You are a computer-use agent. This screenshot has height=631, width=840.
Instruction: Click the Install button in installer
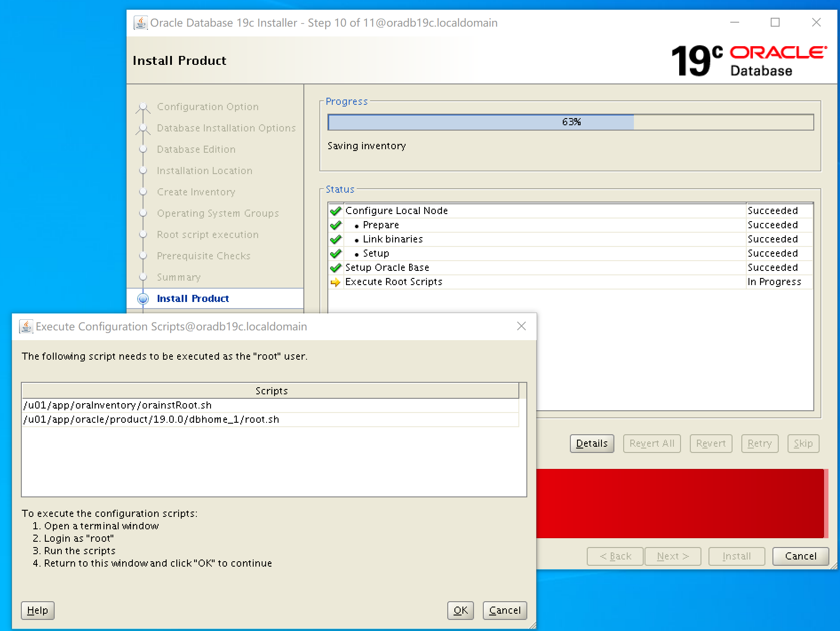pyautogui.click(x=737, y=556)
